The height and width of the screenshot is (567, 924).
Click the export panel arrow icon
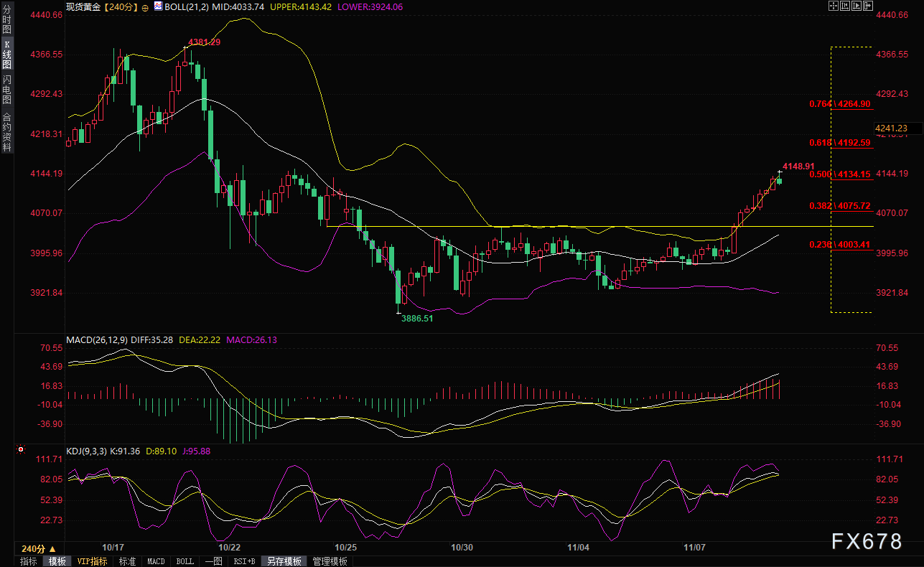click(x=867, y=6)
